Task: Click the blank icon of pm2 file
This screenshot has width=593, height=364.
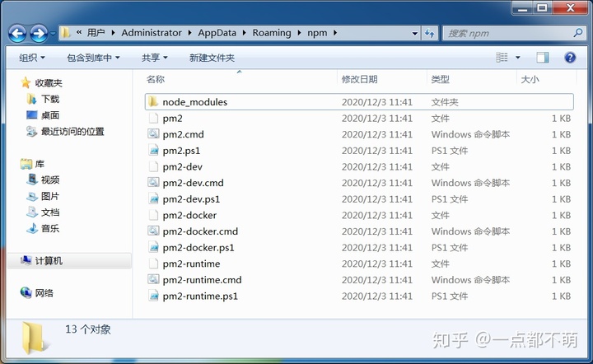Action: 153,118
